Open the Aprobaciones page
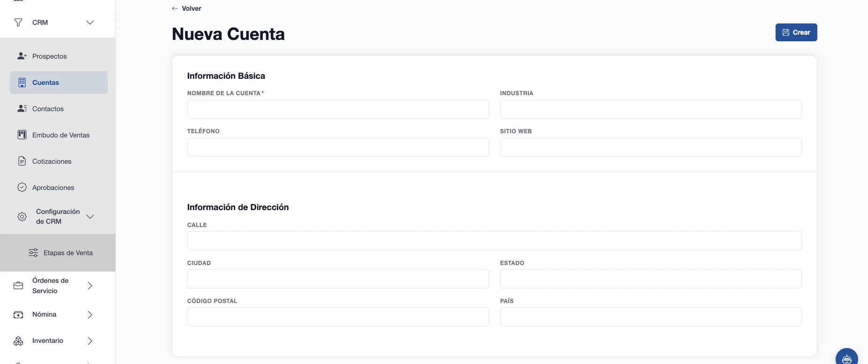 click(x=59, y=188)
